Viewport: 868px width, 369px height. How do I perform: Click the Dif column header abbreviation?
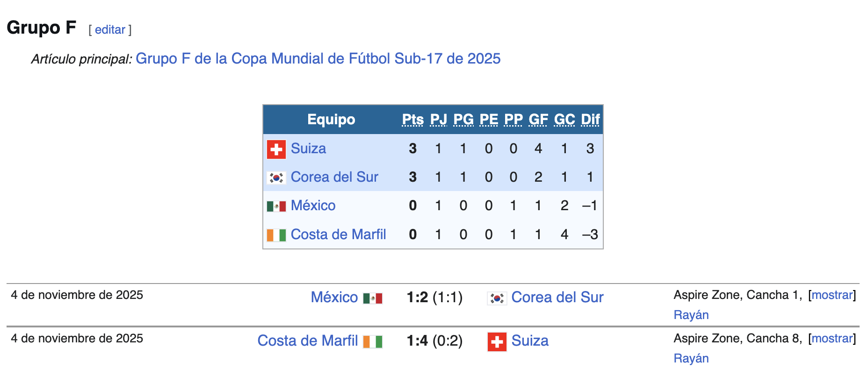tap(590, 120)
